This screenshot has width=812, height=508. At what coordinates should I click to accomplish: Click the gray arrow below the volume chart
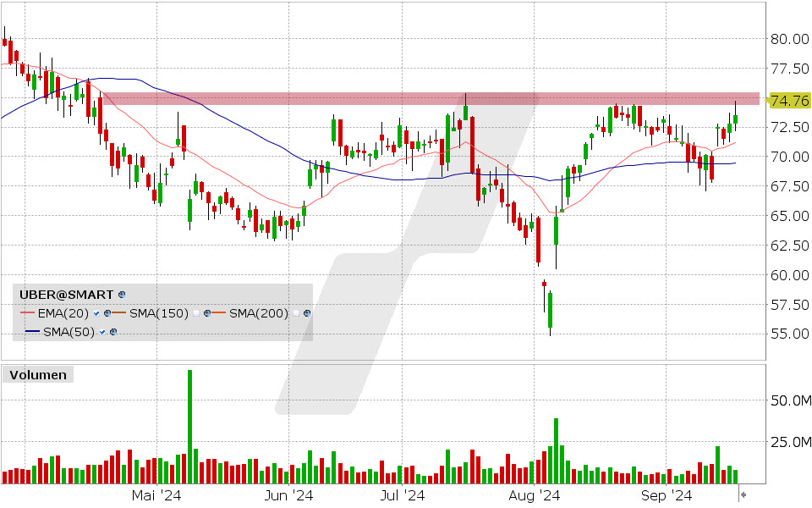[x=743, y=494]
